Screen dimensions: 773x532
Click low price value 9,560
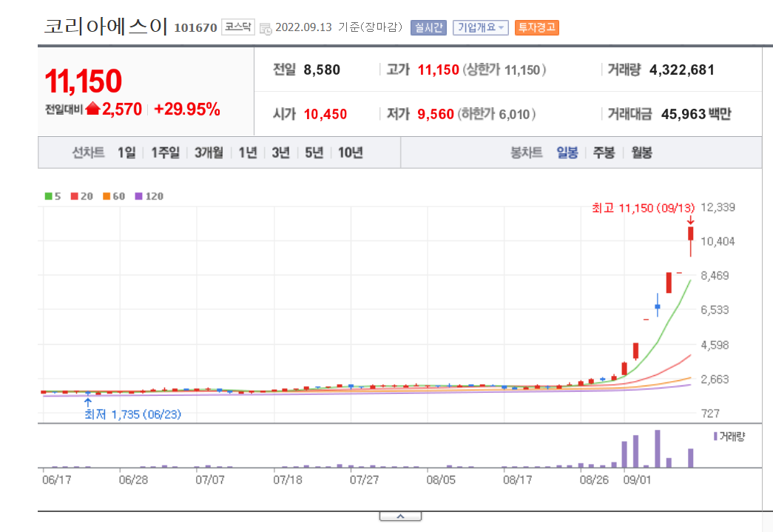pos(435,114)
